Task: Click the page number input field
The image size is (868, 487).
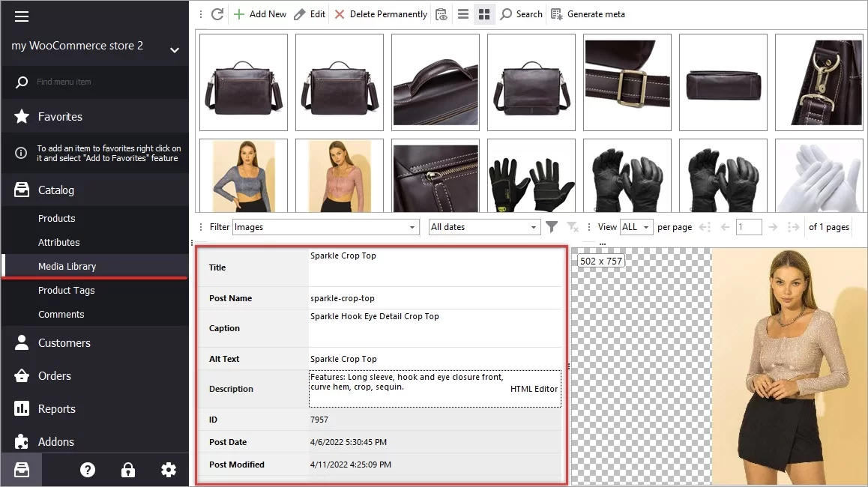Action: 749,226
